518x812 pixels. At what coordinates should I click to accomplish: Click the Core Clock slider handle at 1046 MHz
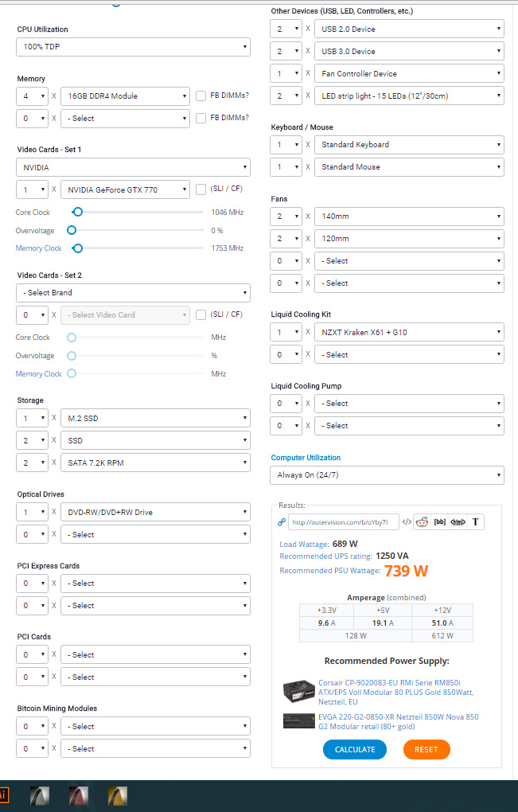coord(77,212)
